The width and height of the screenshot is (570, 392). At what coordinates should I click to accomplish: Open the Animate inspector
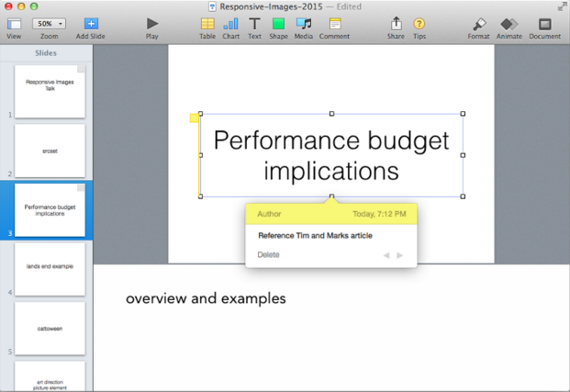509,24
